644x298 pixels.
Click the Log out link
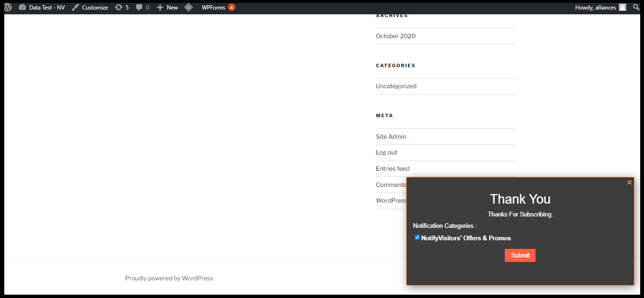[x=386, y=153]
